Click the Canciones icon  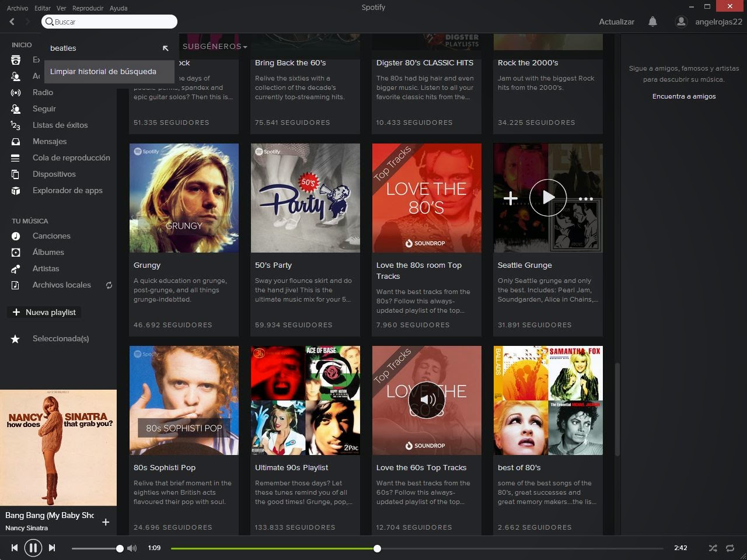click(x=16, y=236)
